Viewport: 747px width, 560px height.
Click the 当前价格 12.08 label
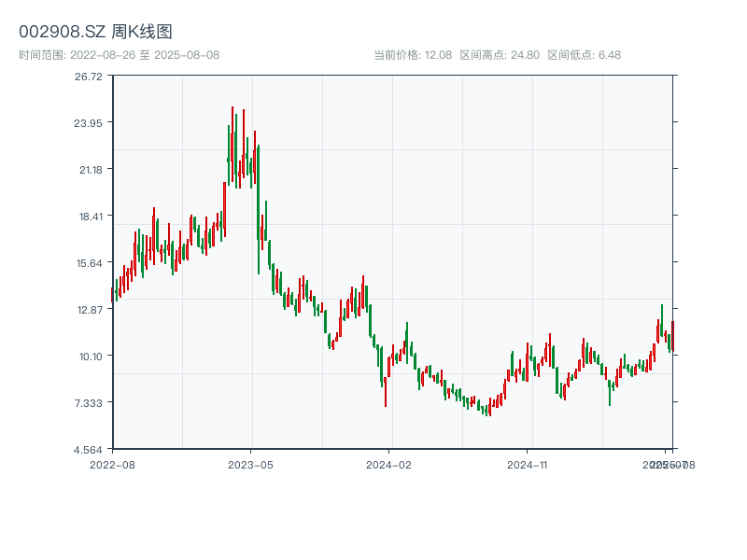413,55
